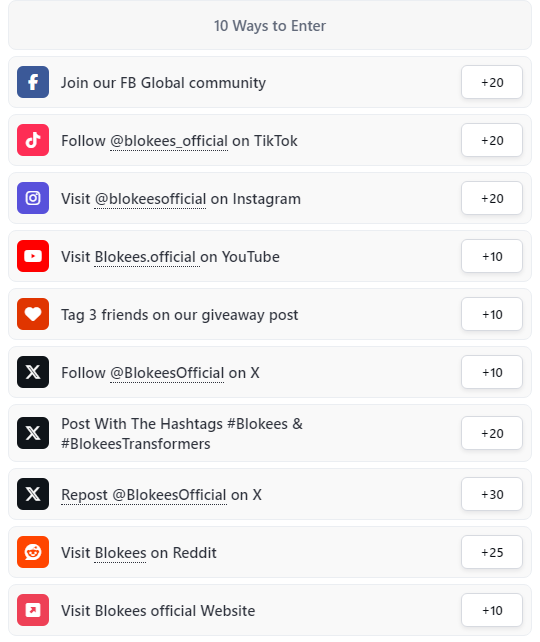This screenshot has width=540, height=642.
Task: Expand the Visit Blokees official Website entry
Action: click(270, 610)
